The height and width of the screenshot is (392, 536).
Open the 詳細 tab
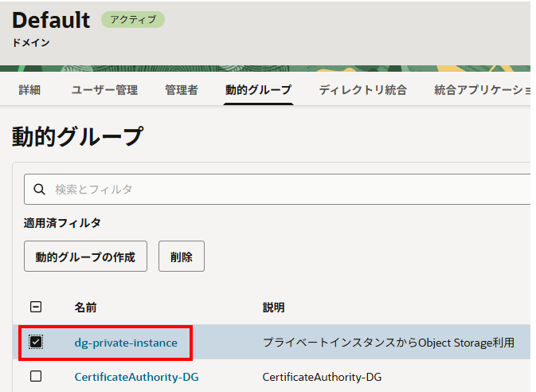pyautogui.click(x=29, y=90)
